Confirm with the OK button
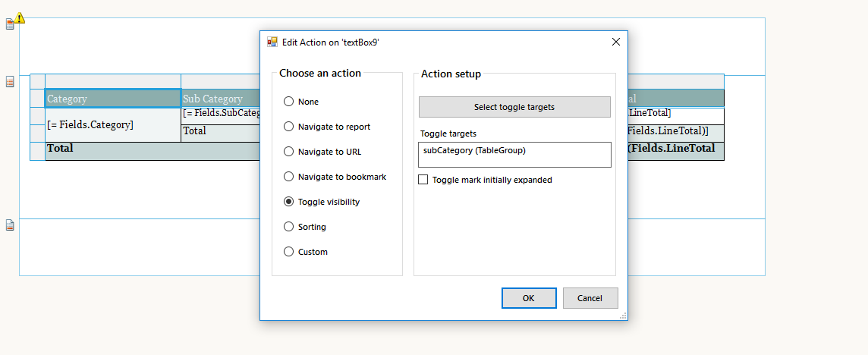Image resolution: width=868 pixels, height=355 pixels. pyautogui.click(x=529, y=298)
